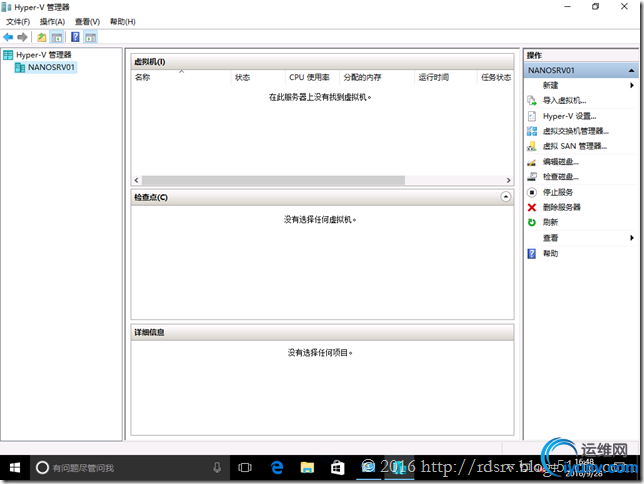Open the 操作(A) menu

coord(52,21)
